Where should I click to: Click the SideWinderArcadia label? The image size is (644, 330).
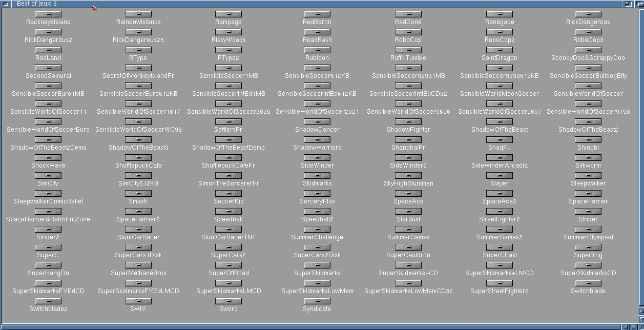(500, 166)
